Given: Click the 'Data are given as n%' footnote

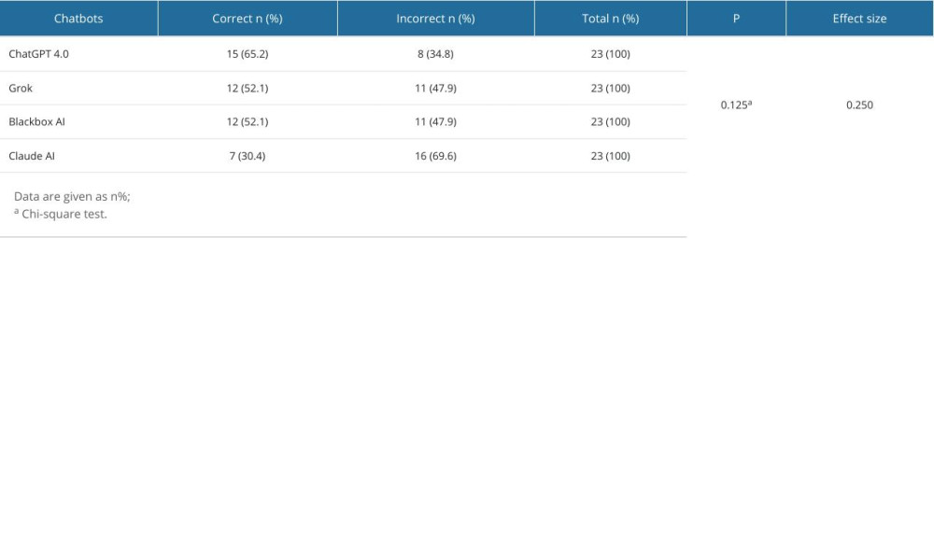Looking at the screenshot, I should 72,196.
